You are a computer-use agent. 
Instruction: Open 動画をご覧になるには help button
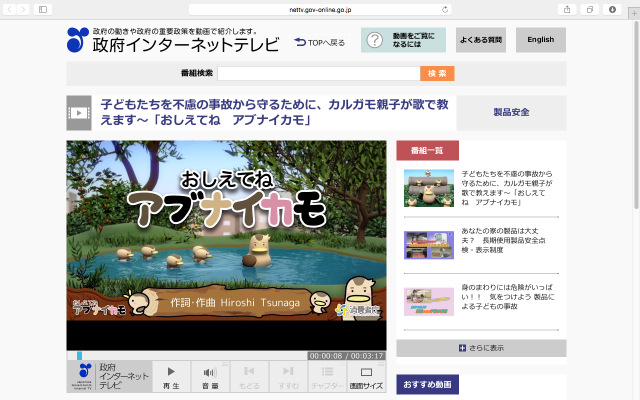pos(403,40)
